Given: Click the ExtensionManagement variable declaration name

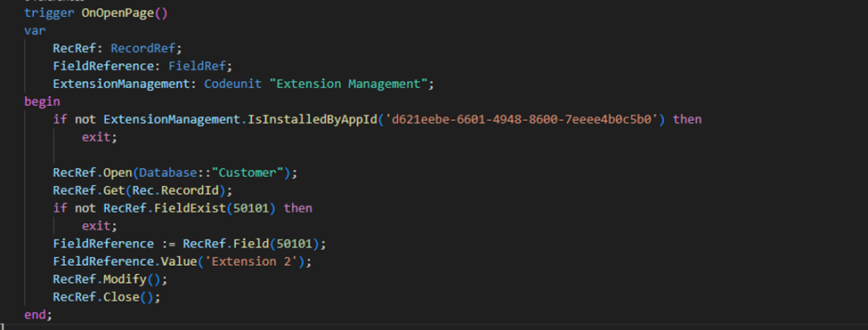Looking at the screenshot, I should pos(121,84).
